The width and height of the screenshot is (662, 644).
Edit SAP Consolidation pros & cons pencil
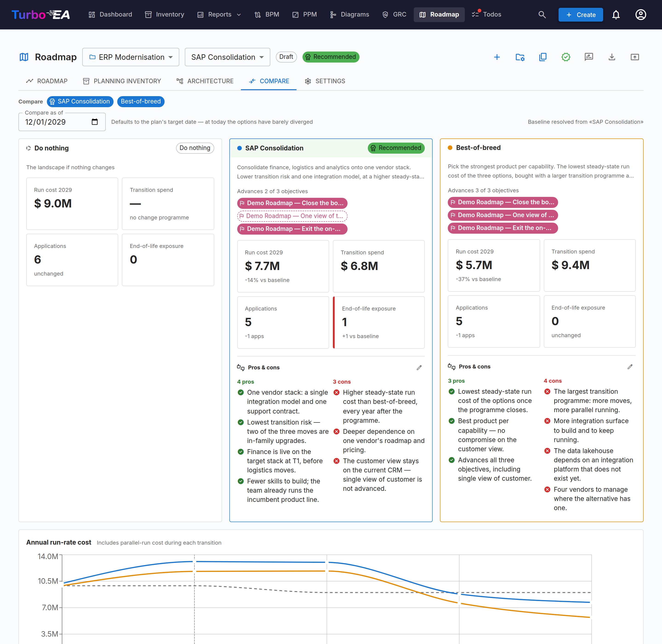pyautogui.click(x=419, y=368)
